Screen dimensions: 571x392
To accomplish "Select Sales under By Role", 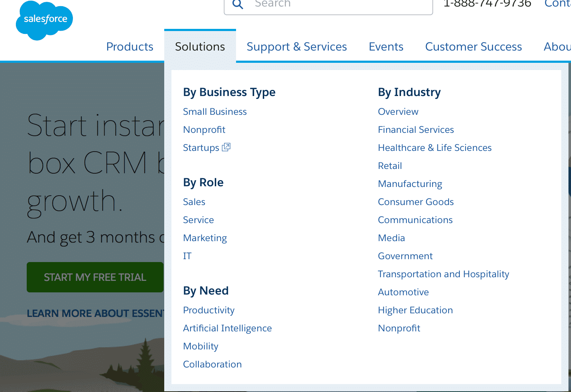I will coord(194,202).
